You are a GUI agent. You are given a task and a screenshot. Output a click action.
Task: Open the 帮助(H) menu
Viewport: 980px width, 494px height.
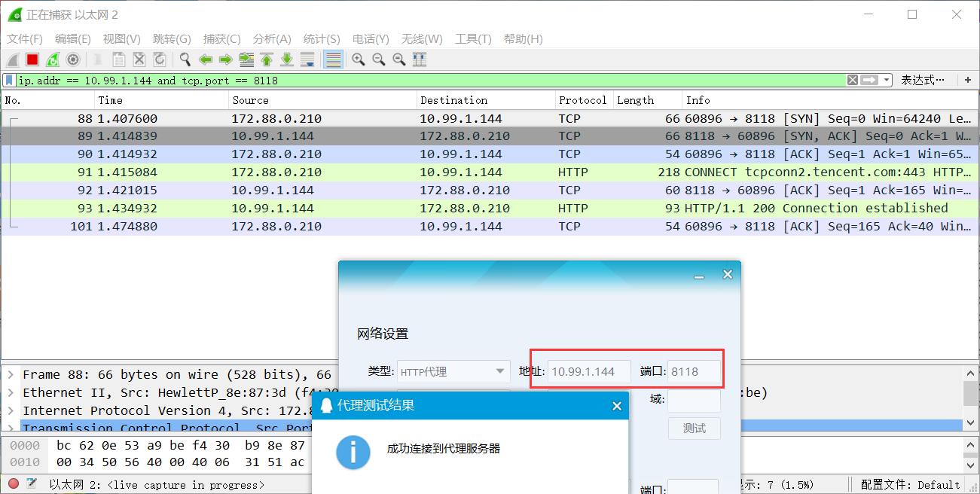point(524,39)
